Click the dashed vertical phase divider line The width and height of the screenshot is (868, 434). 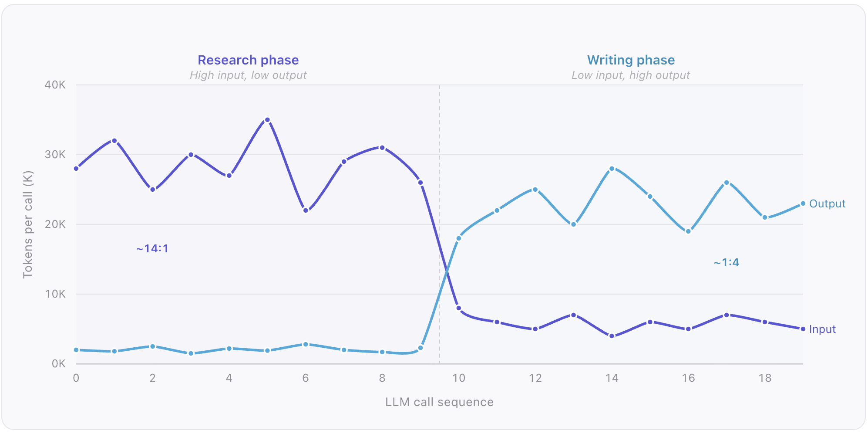coord(439,174)
